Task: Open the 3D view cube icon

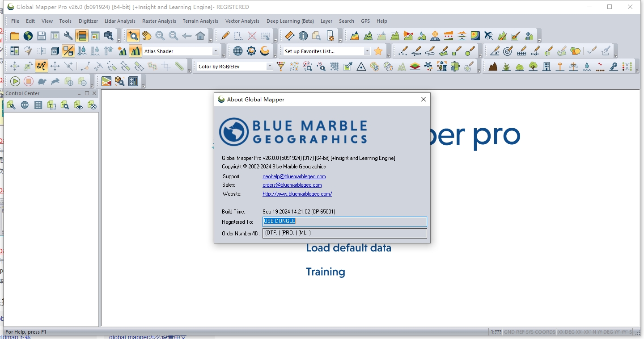Action: click(x=55, y=51)
